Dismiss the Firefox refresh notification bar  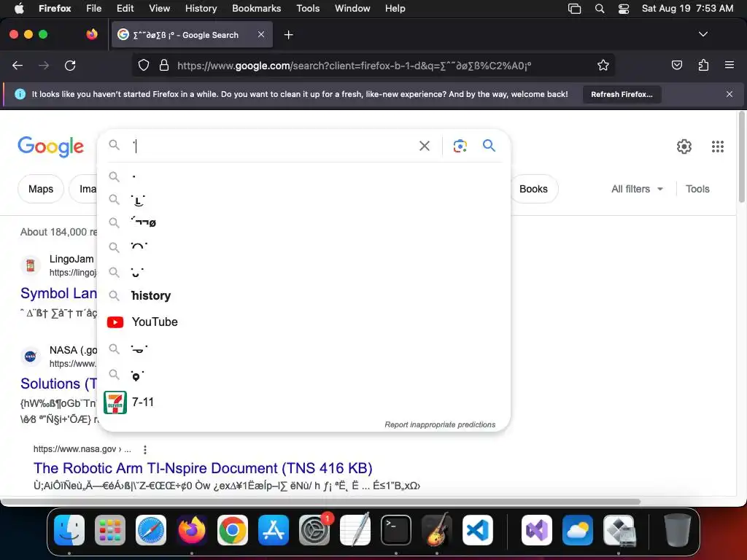click(x=729, y=94)
